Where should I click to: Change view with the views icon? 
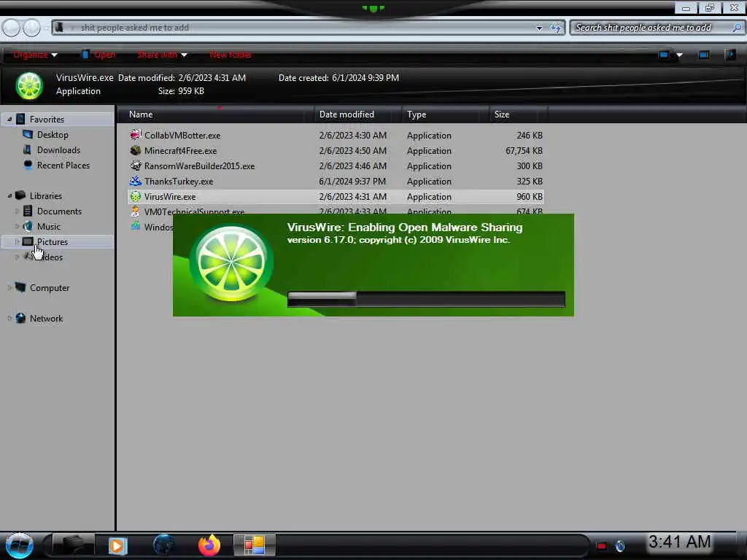664,55
